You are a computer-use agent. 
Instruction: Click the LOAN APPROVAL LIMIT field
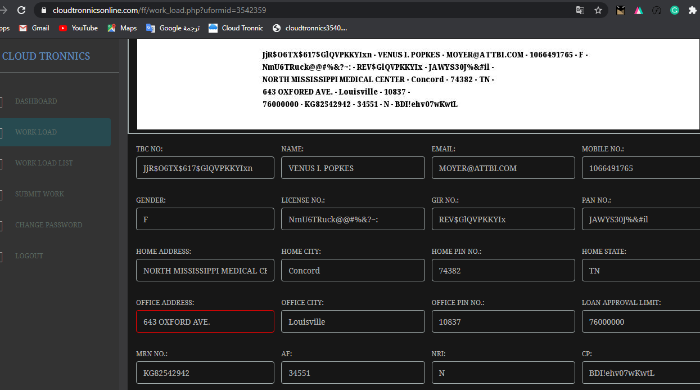click(641, 321)
